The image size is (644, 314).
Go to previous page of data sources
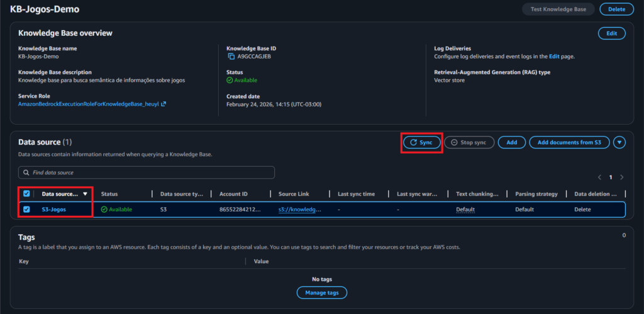(x=599, y=177)
